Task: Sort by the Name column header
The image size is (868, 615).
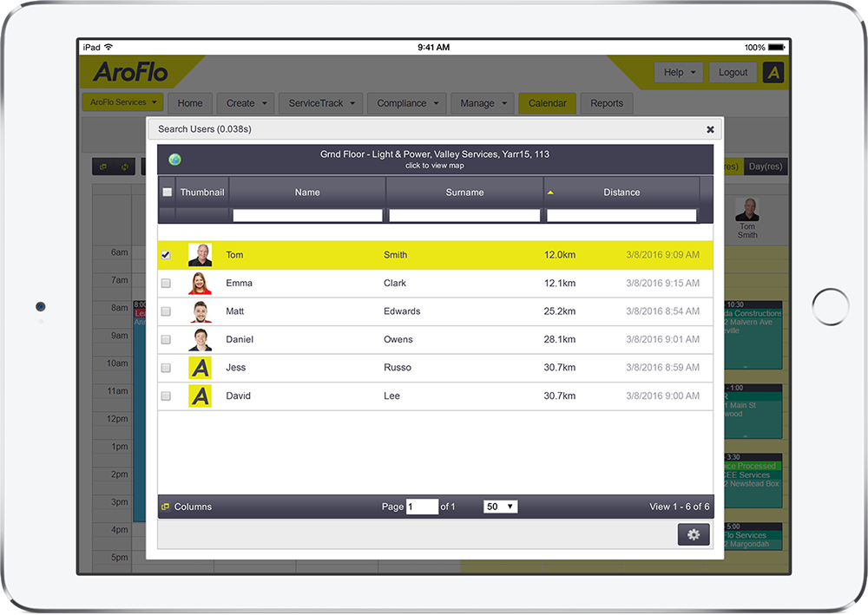Action: [307, 193]
